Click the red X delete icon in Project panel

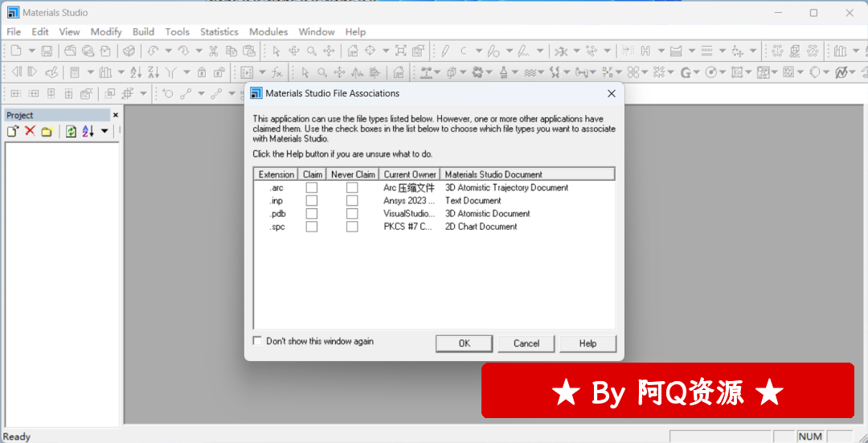(30, 131)
